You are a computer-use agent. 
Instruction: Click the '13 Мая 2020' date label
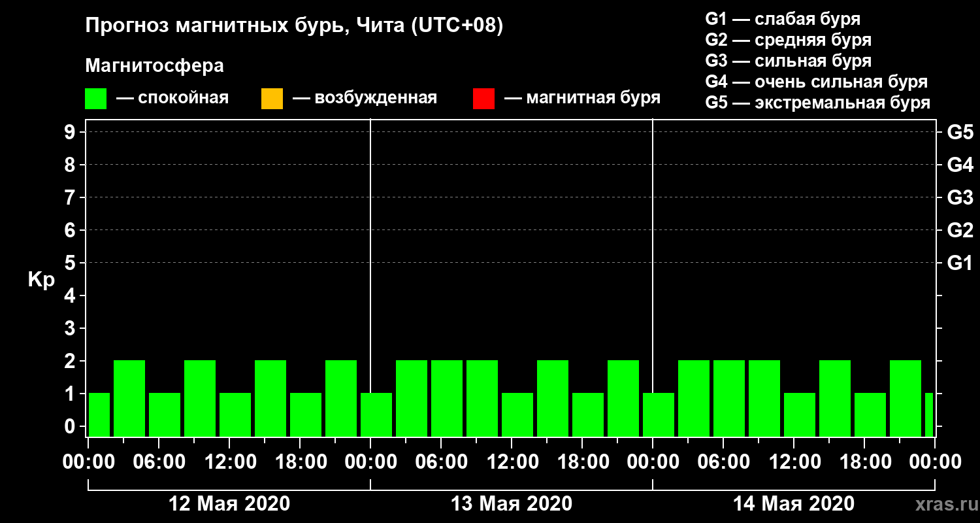[512, 504]
